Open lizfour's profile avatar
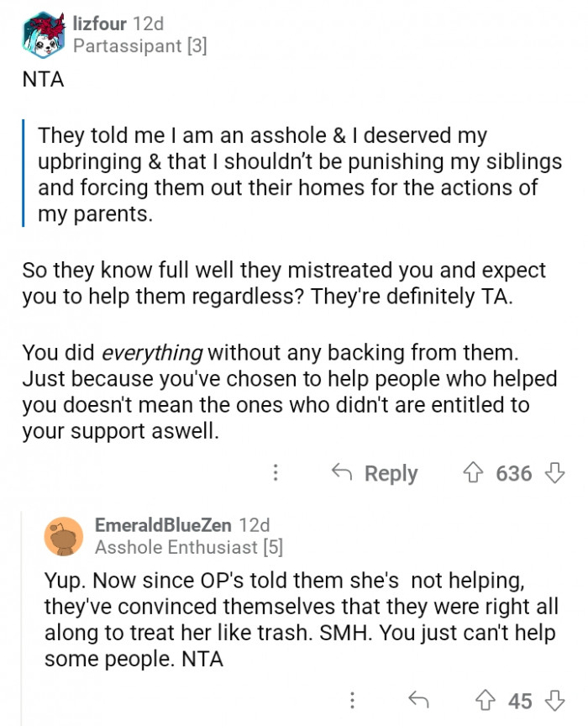The image size is (588, 726). [x=44, y=34]
